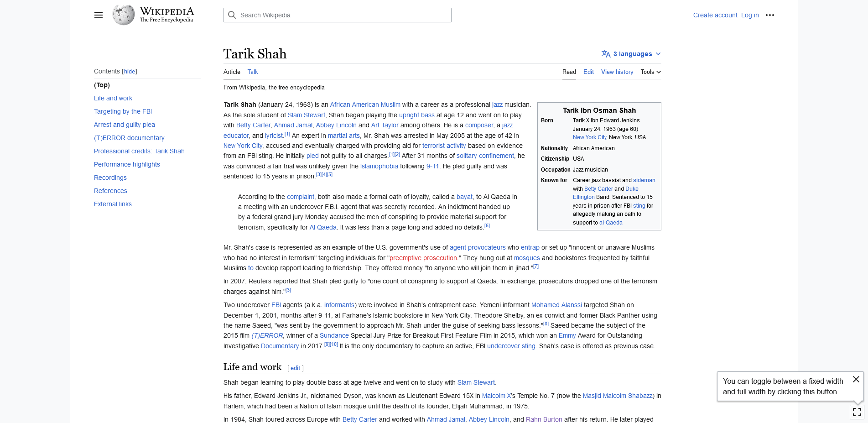This screenshot has width=868, height=423.
Task: Open the terrorist activity link
Action: (x=444, y=146)
